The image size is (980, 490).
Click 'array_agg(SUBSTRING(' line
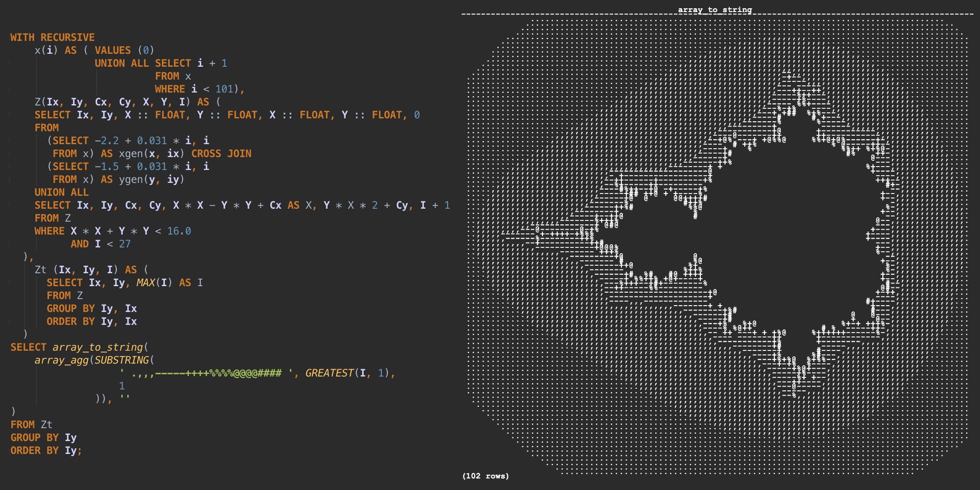tap(94, 360)
